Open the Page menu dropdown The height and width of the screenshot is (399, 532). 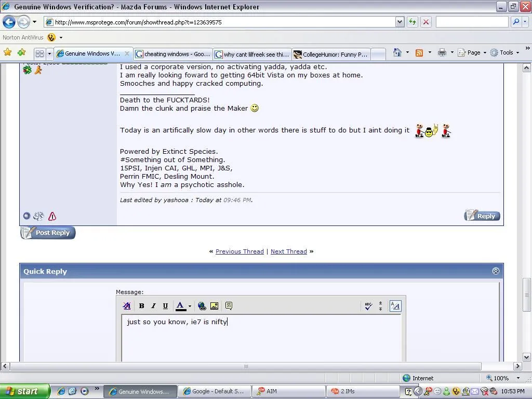pos(471,52)
